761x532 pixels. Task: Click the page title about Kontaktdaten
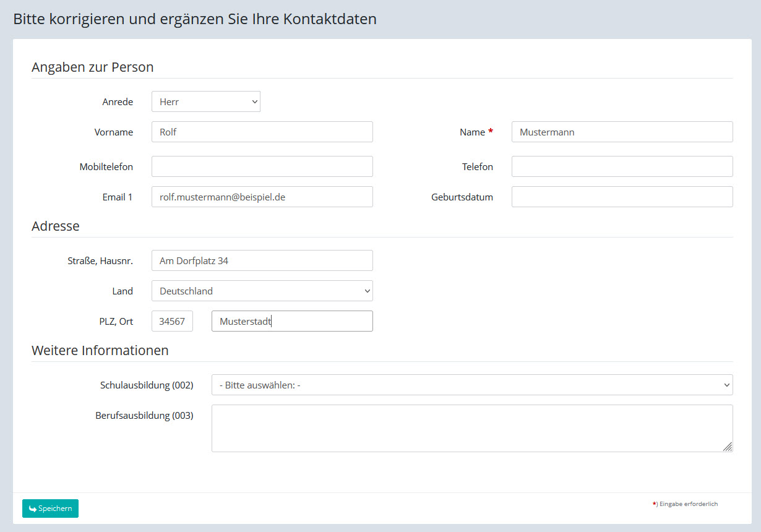[x=195, y=19]
